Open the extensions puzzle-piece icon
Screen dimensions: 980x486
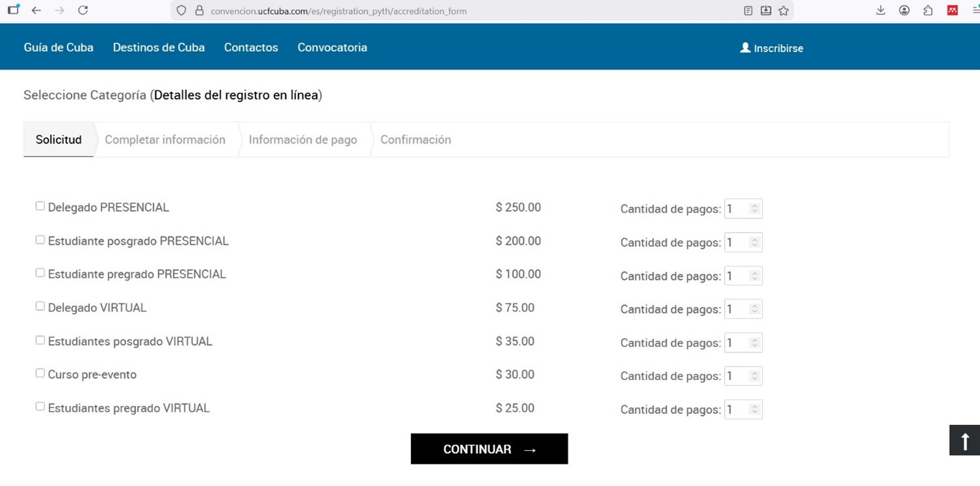(x=928, y=10)
